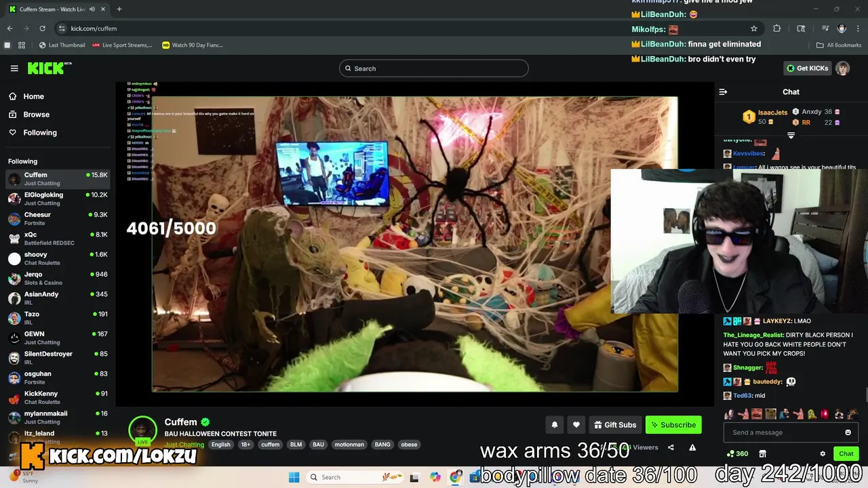View site information icon in address bar
Screen dimensions: 868x488
(x=62, y=28)
